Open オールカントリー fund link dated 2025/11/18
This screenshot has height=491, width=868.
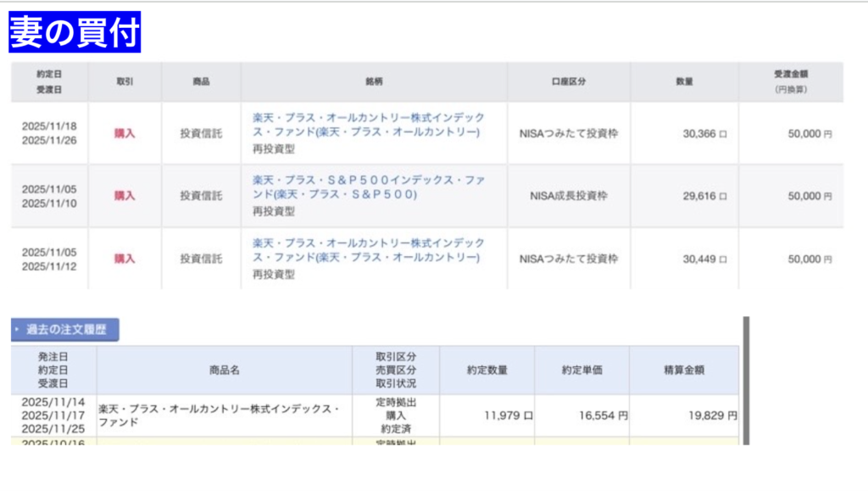(x=368, y=126)
